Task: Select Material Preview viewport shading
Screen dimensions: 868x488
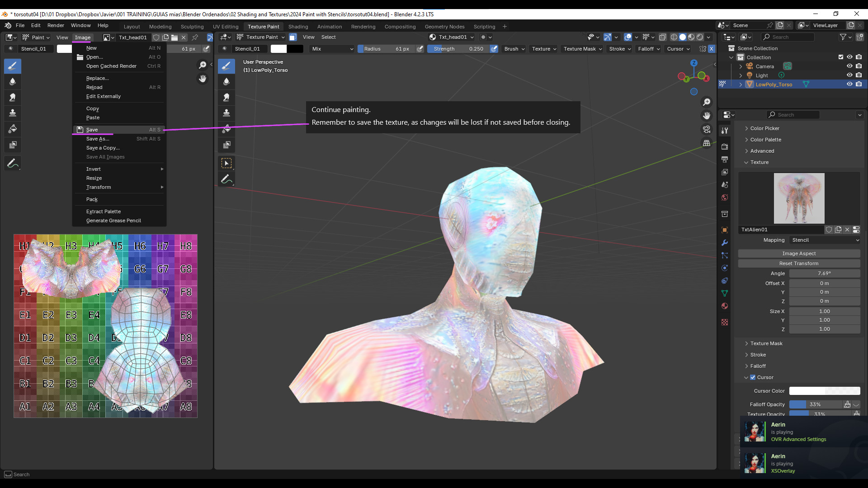Action: point(691,37)
